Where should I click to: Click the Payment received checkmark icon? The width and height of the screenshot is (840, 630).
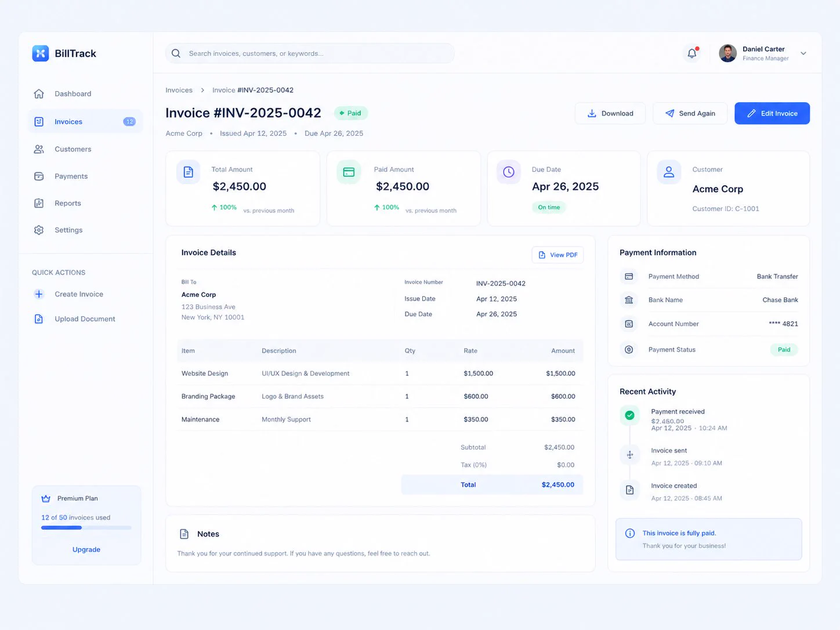click(629, 415)
